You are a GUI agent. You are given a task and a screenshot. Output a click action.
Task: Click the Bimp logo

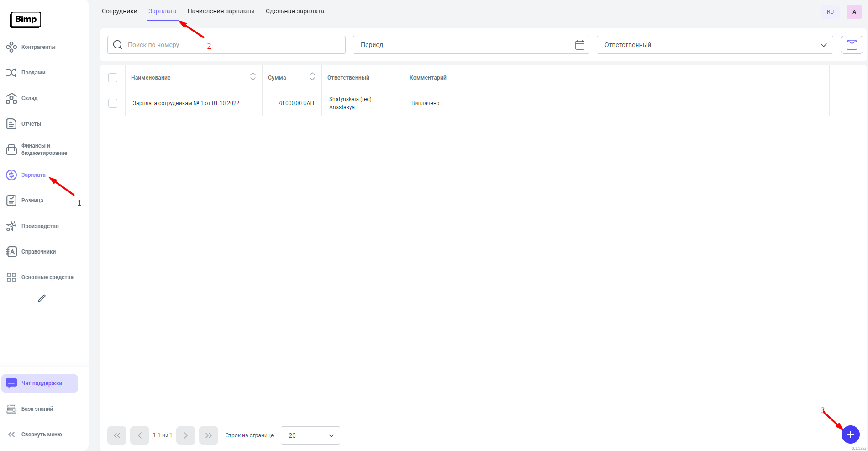(26, 20)
